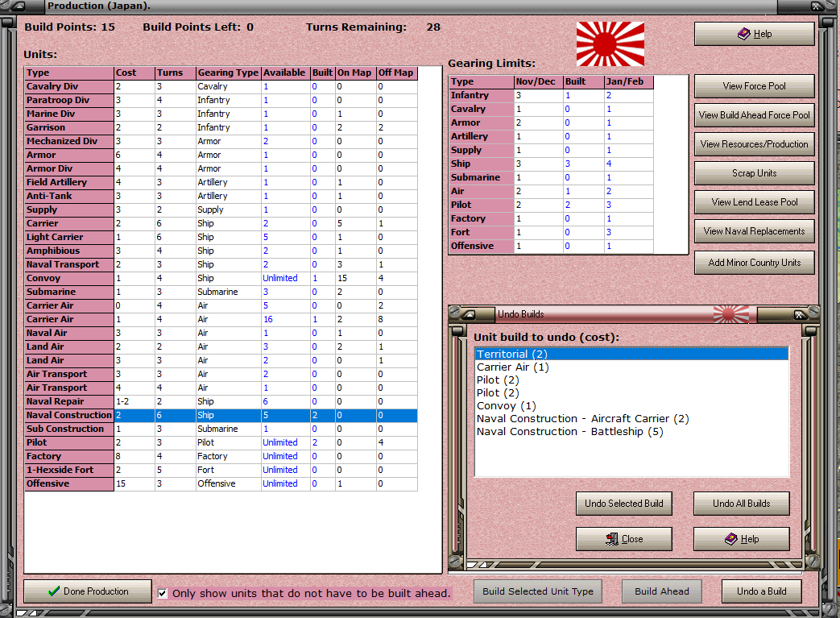Click the Undo Builds title bar flag icon
The image size is (840, 618).
pos(731,314)
